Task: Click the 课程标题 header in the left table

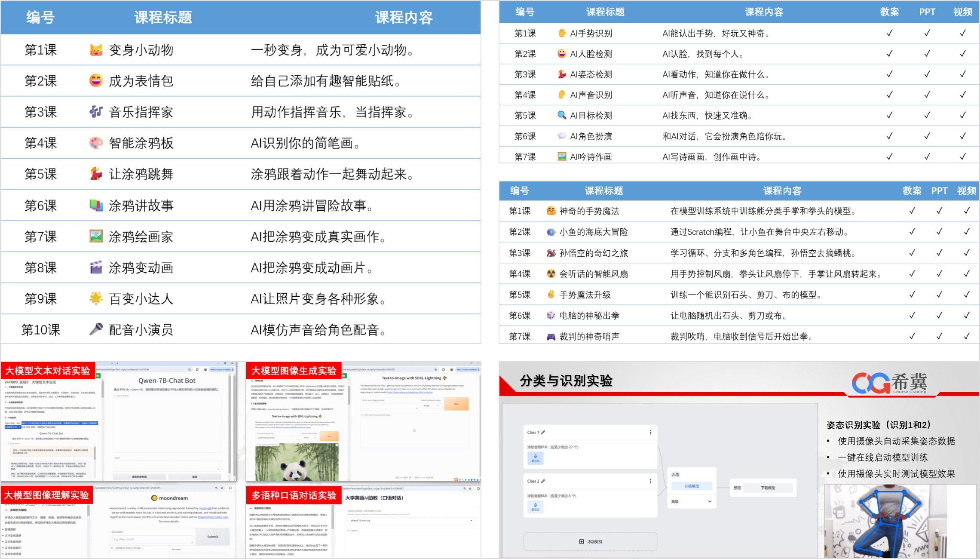Action: (x=163, y=18)
